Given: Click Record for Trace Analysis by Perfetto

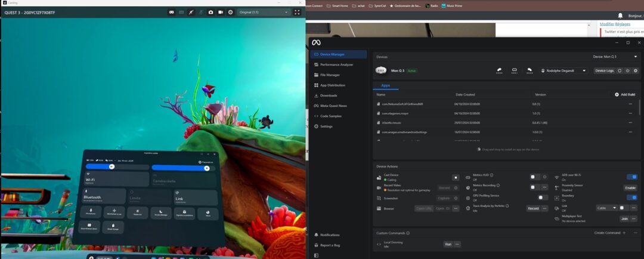Looking at the screenshot, I should [533, 208].
